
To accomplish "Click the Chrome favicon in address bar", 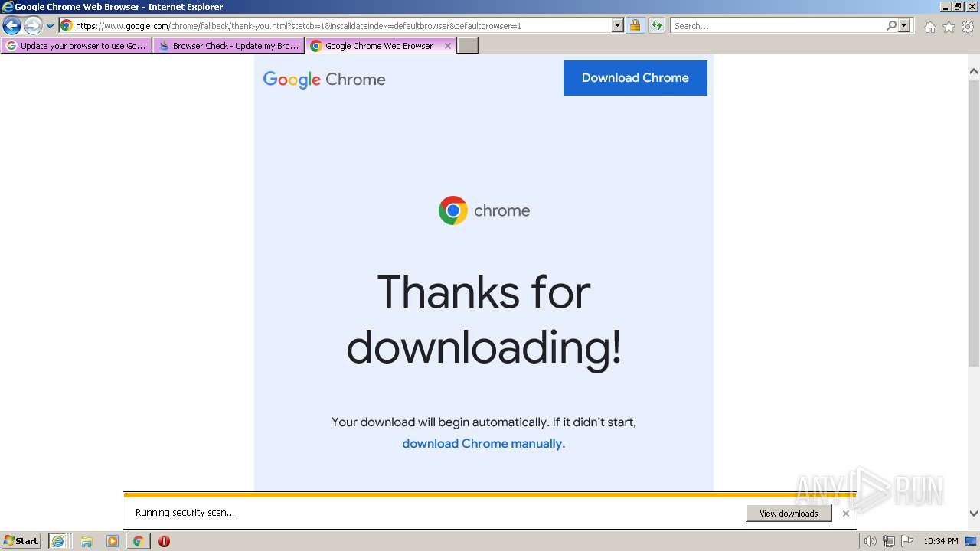I will (67, 25).
